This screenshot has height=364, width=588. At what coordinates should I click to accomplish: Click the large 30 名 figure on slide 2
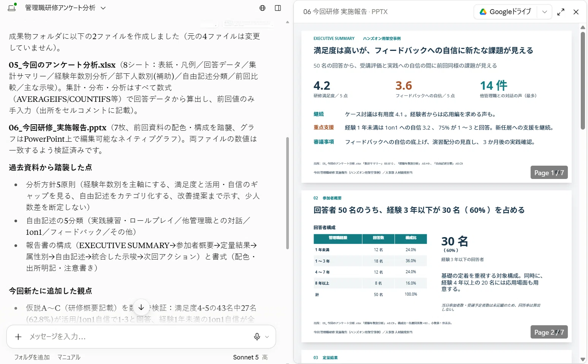[x=455, y=241]
